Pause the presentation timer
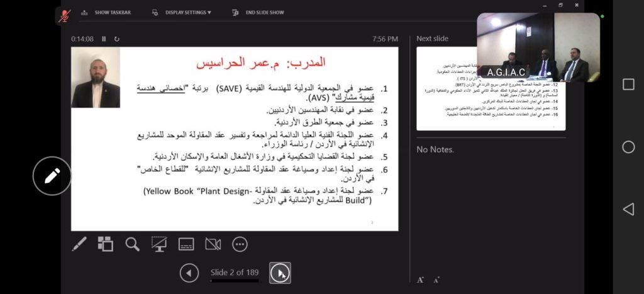 tap(104, 39)
